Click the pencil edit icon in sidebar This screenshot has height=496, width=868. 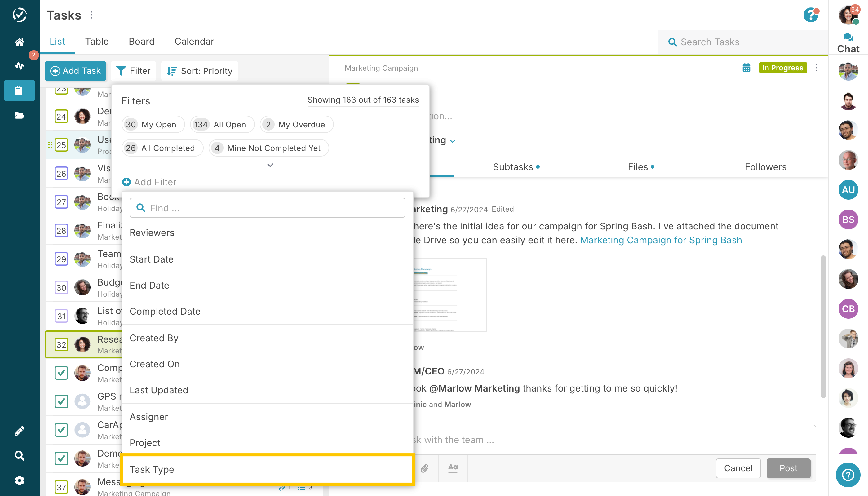(x=20, y=431)
